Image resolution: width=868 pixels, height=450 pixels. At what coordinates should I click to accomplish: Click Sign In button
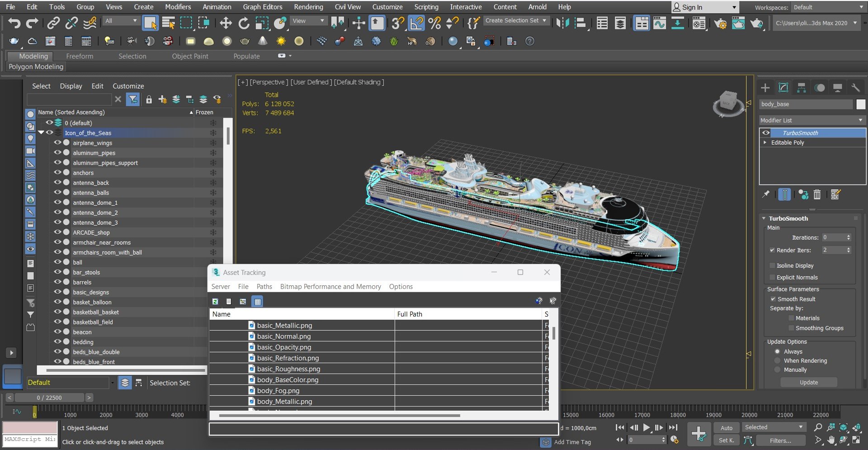[705, 7]
